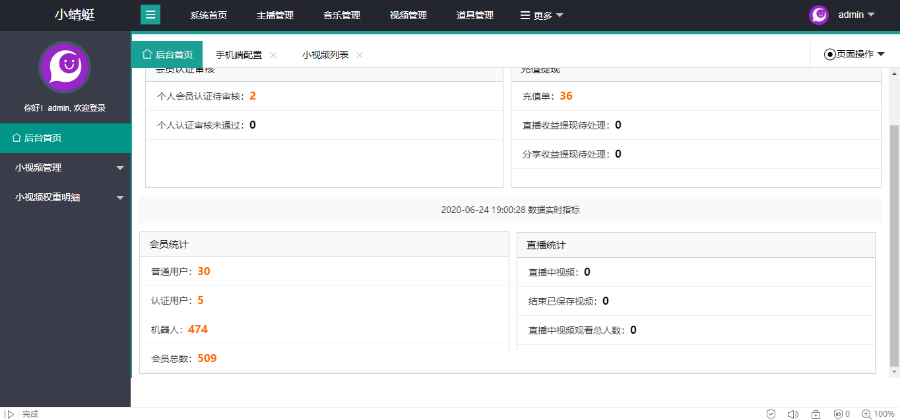Click the admin avatar icon in header

coord(818,15)
